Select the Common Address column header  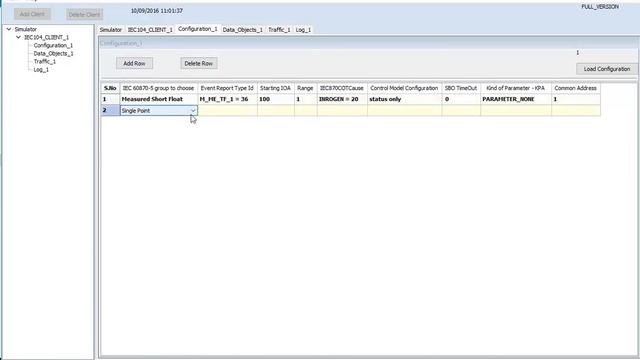click(576, 88)
